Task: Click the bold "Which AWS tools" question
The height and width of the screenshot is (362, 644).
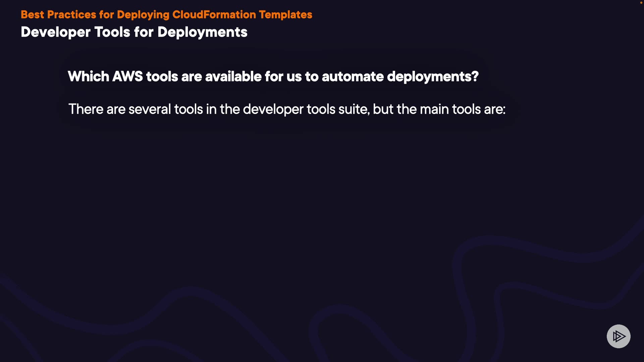Action: (x=273, y=77)
